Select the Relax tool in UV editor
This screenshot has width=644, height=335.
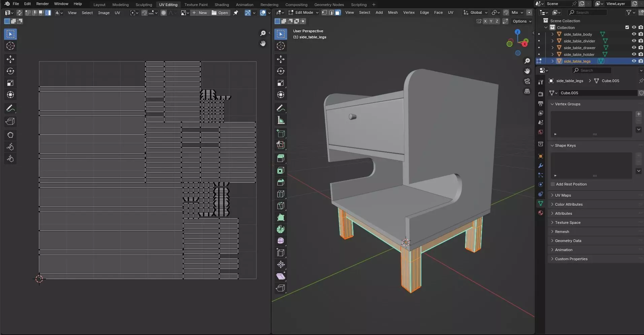pos(10,147)
